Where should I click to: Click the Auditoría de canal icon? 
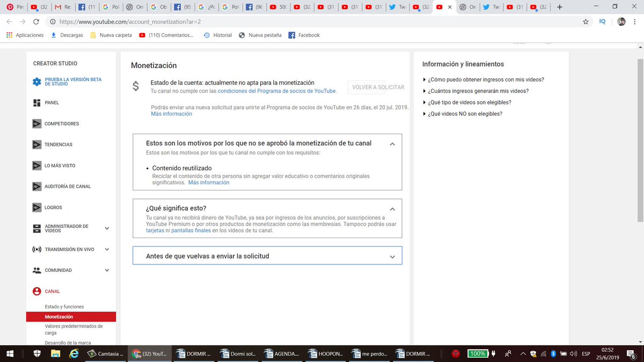point(36,186)
